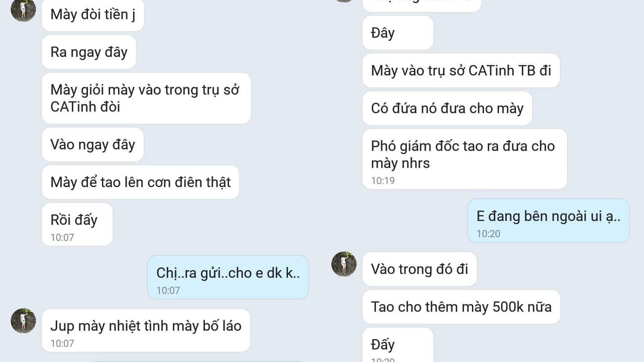The width and height of the screenshot is (644, 362).
Task: Tap the 'Jup mày nhiệt tình mày bố láo' bubble
Action: pos(146,330)
